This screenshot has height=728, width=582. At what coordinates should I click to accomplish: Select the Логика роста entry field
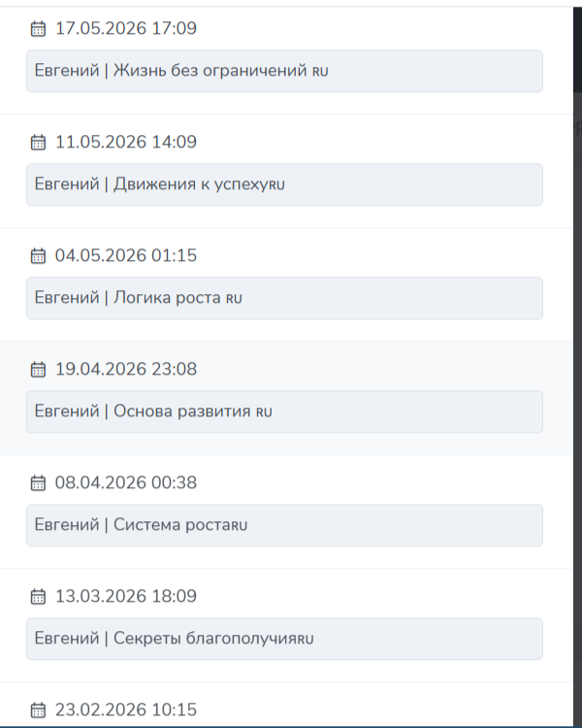click(284, 298)
